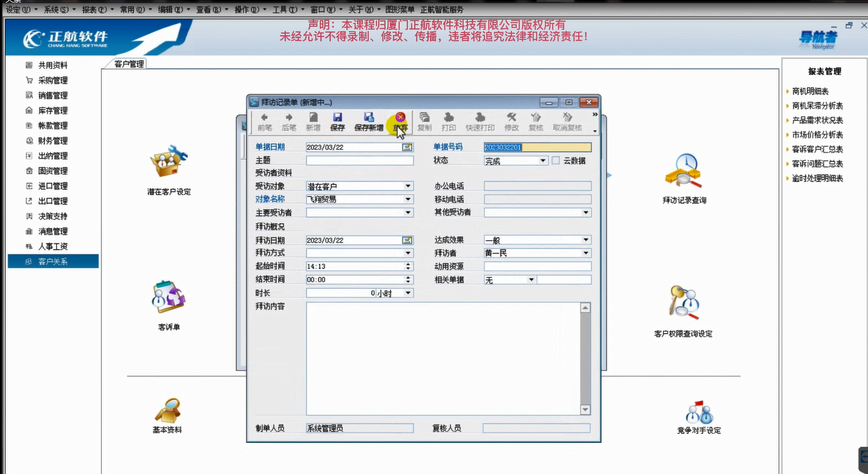Expand the 拜访者 dropdown showing 黄一民
Image resolution: width=868 pixels, height=474 pixels.
586,253
